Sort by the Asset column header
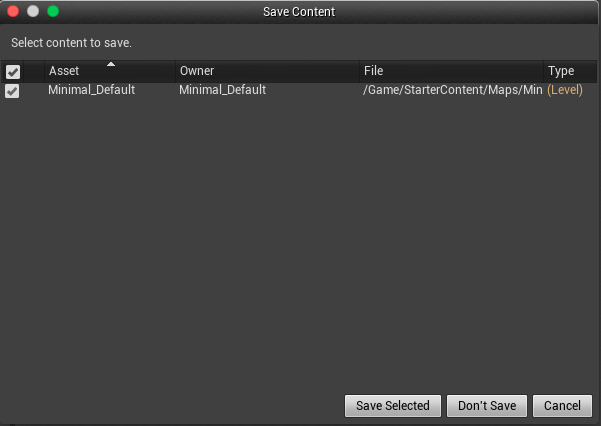The image size is (601, 426). click(64, 72)
